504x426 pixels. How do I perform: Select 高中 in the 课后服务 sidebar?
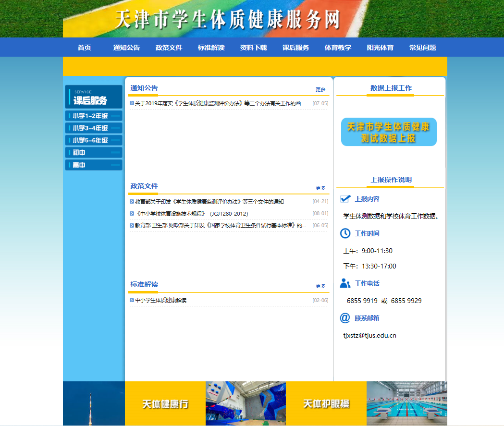pos(94,165)
